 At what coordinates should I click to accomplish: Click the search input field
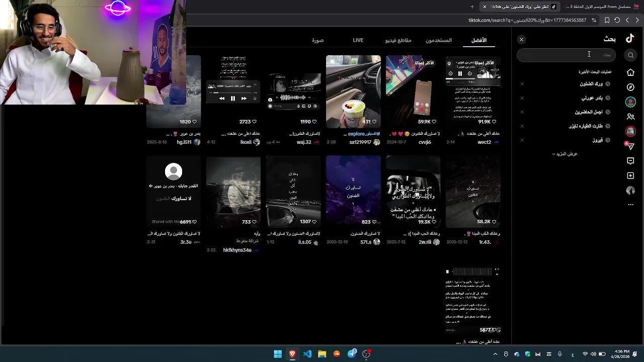tap(566, 55)
